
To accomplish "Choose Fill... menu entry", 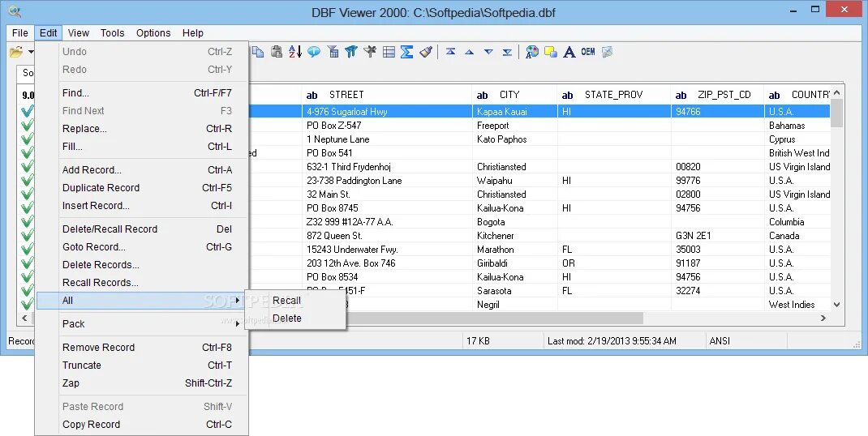I will coord(142,147).
